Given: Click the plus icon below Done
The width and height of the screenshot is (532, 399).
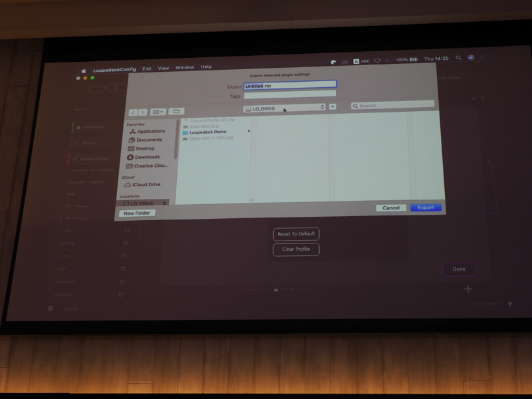Looking at the screenshot, I should pyautogui.click(x=468, y=289).
